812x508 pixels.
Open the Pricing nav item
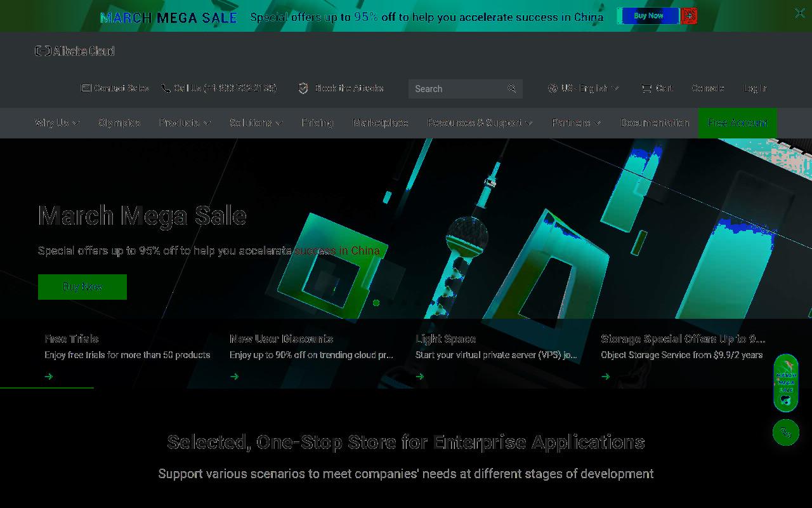(x=317, y=123)
